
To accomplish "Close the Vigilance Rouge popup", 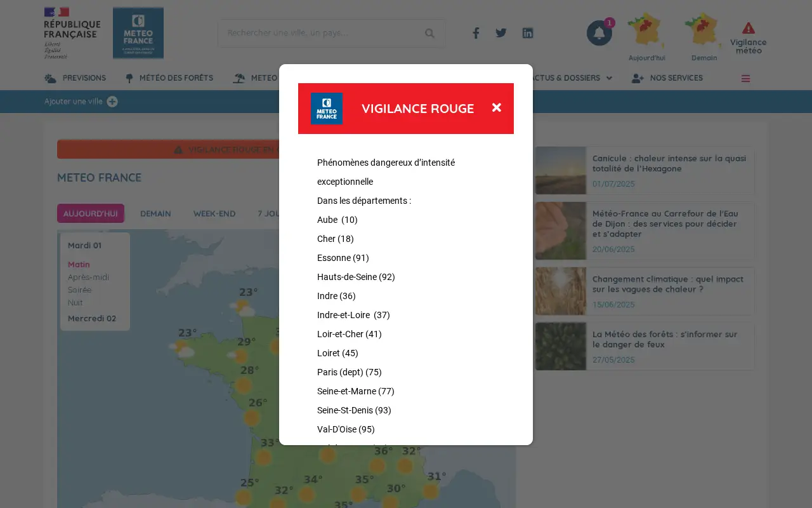I will click(x=497, y=108).
